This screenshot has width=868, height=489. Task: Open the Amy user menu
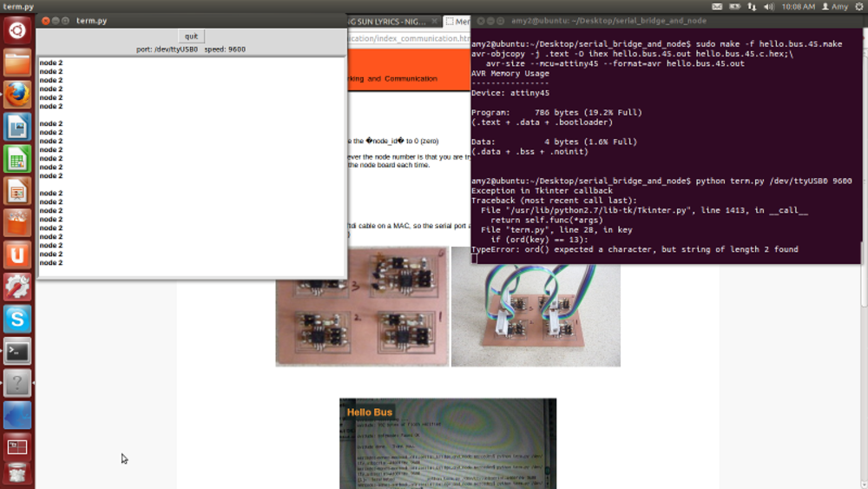pyautogui.click(x=835, y=7)
